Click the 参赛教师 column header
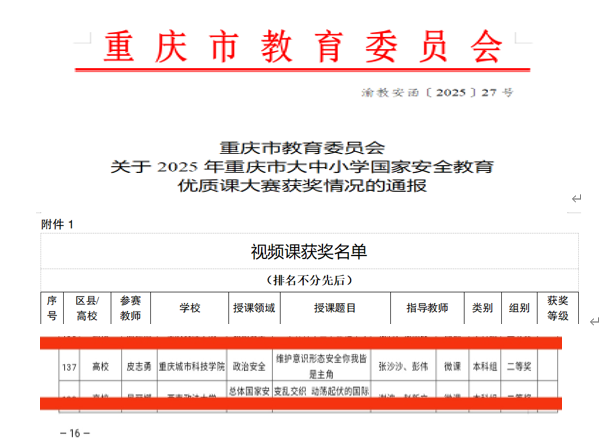This screenshot has height=445, width=608. tap(132, 308)
